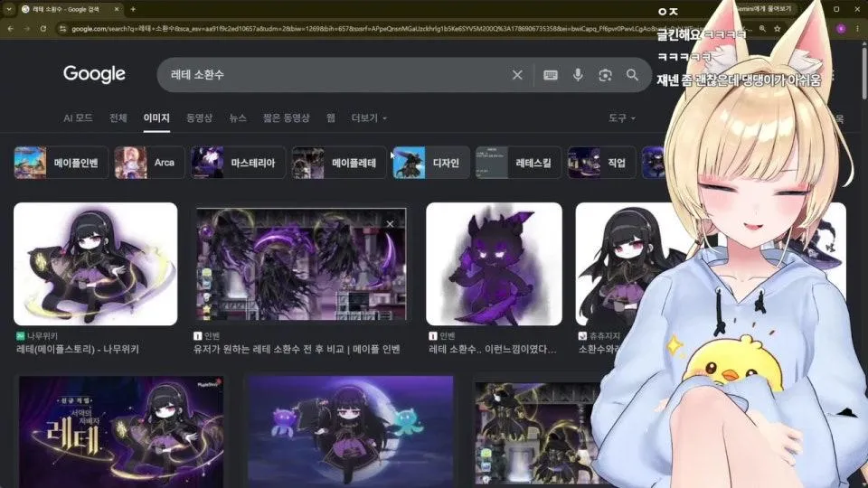Open the 도구 tools dropdown
The height and width of the screenshot is (488, 868).
[622, 117]
